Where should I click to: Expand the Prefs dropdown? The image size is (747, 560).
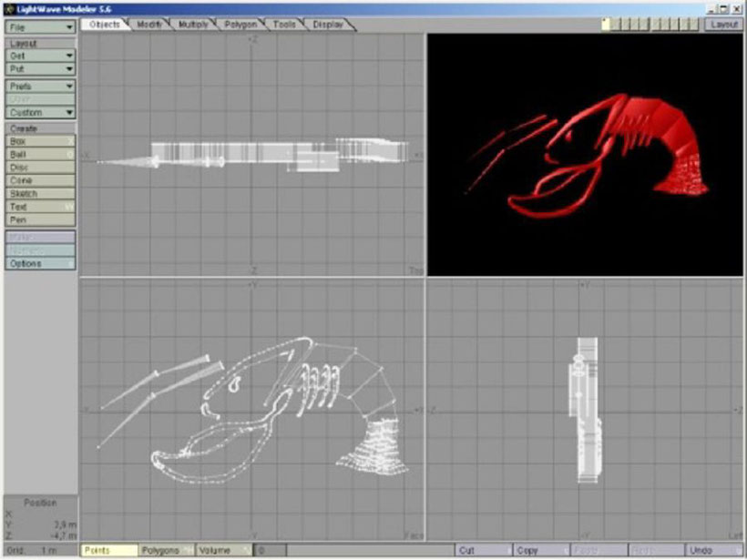pyautogui.click(x=40, y=87)
